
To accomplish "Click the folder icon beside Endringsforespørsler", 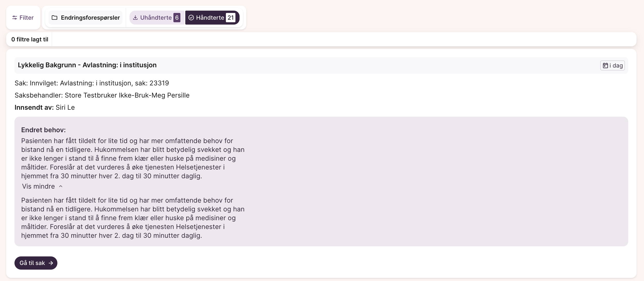I will [55, 18].
